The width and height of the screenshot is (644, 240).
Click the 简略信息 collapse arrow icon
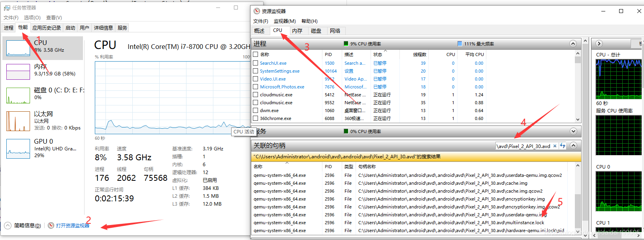[x=8, y=225]
